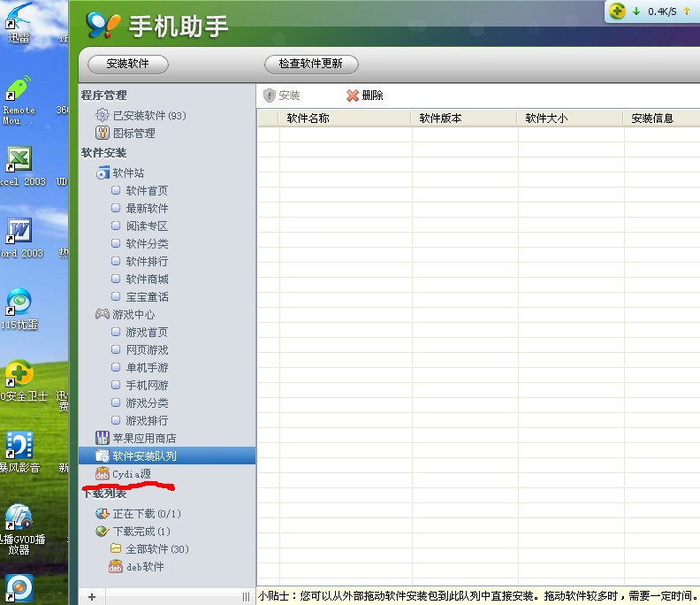Open the 115优蛋 desktop shortcut
This screenshot has height=605, width=700.
tap(19, 310)
